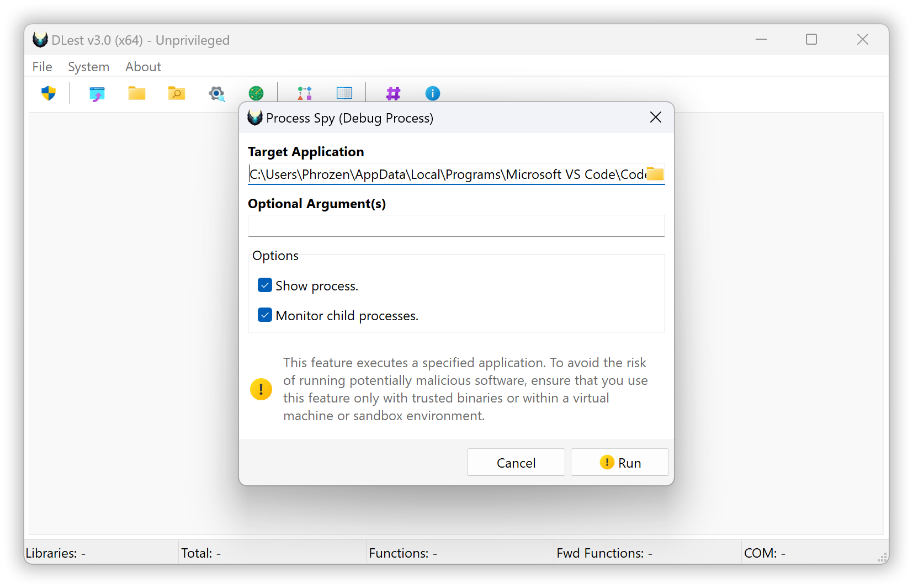Open a library file via folder icon
913x588 pixels.
tap(136, 93)
